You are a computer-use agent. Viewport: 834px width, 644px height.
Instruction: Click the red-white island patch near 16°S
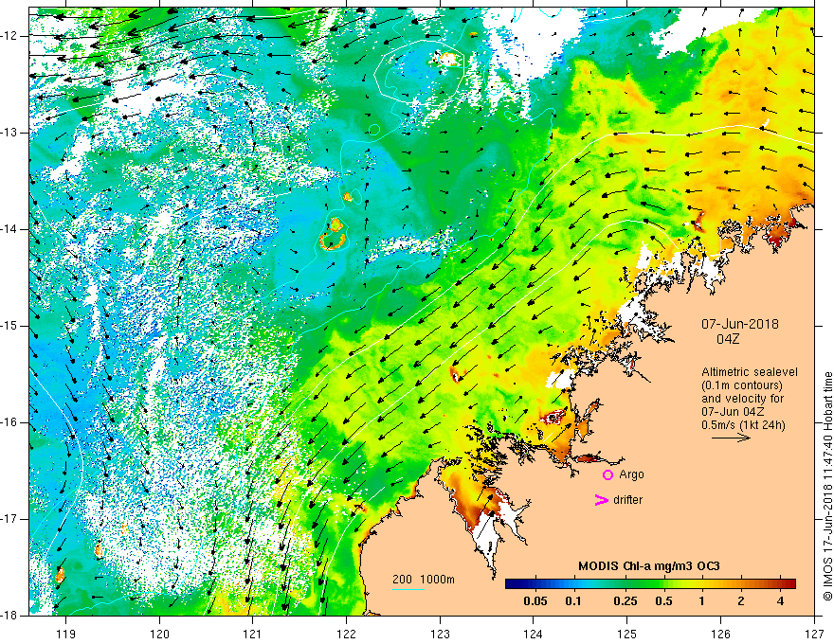coord(553,417)
